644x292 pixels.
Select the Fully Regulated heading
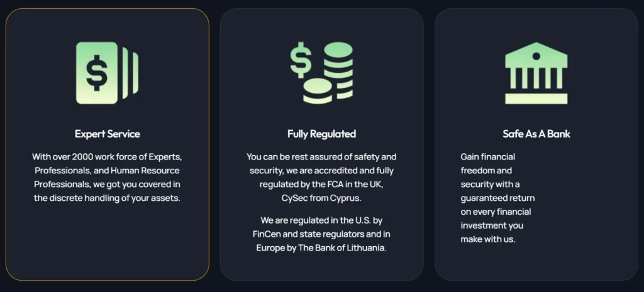click(x=321, y=134)
